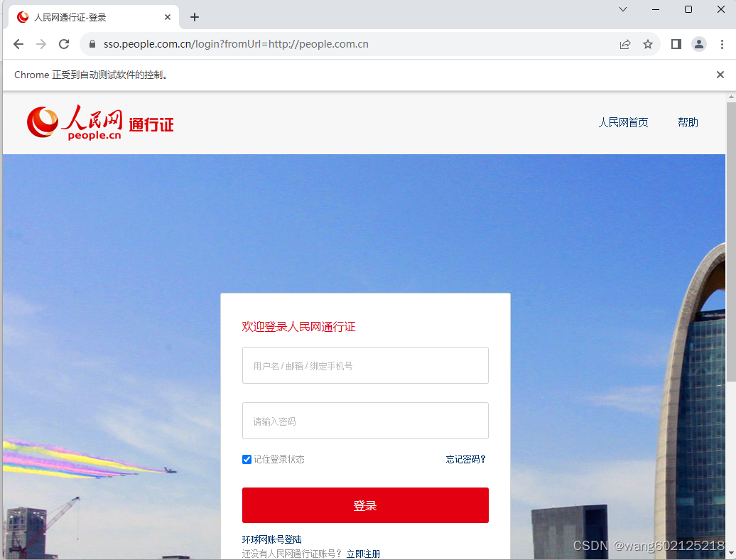Go back with the browser back arrow
736x560 pixels.
point(18,44)
